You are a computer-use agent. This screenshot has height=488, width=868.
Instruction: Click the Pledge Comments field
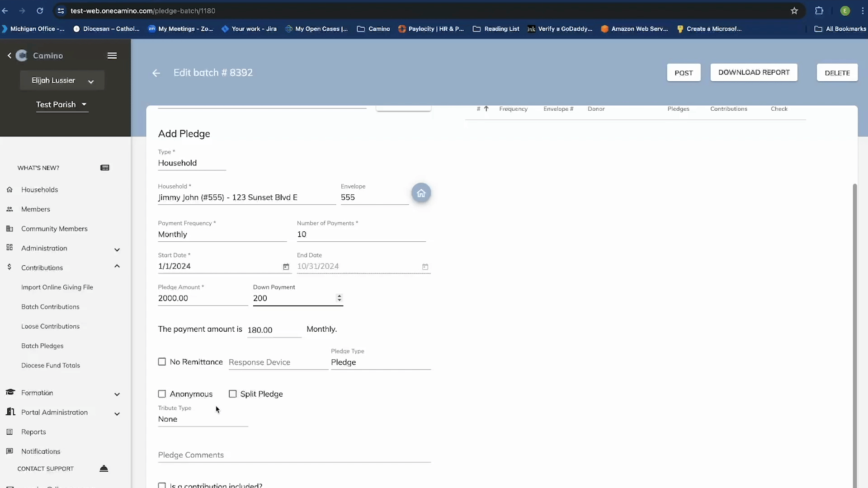tap(294, 455)
